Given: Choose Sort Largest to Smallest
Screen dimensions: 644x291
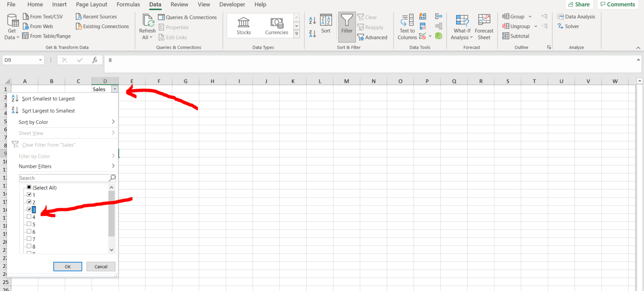Looking at the screenshot, I should click(x=48, y=110).
